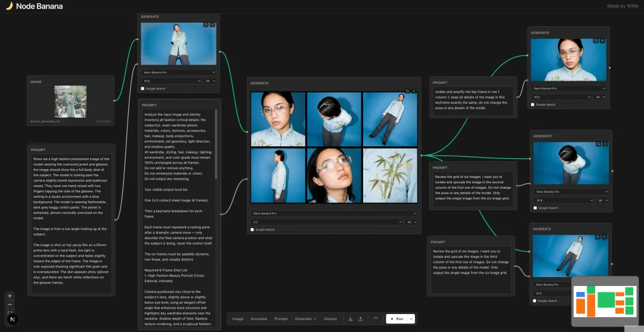644x332 pixels.
Task: Enable Google Search on top-left Generate node
Action: (143, 88)
